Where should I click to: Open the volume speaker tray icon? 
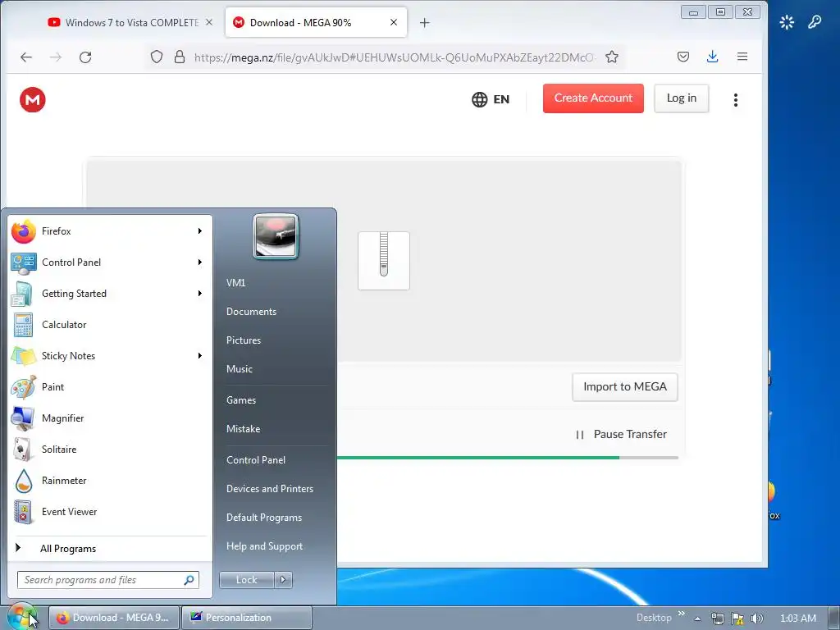click(756, 619)
